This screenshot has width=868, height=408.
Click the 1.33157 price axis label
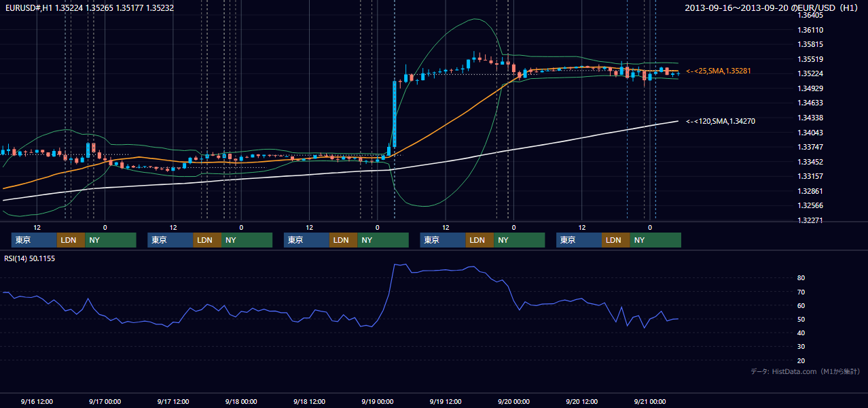click(x=811, y=177)
